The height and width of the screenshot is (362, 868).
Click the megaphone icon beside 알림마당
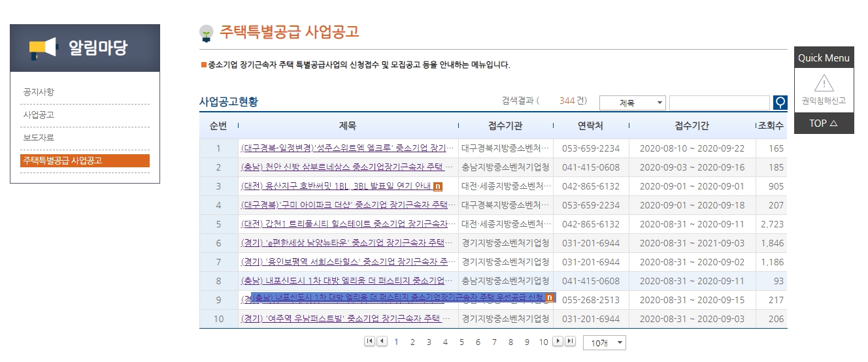tap(43, 48)
